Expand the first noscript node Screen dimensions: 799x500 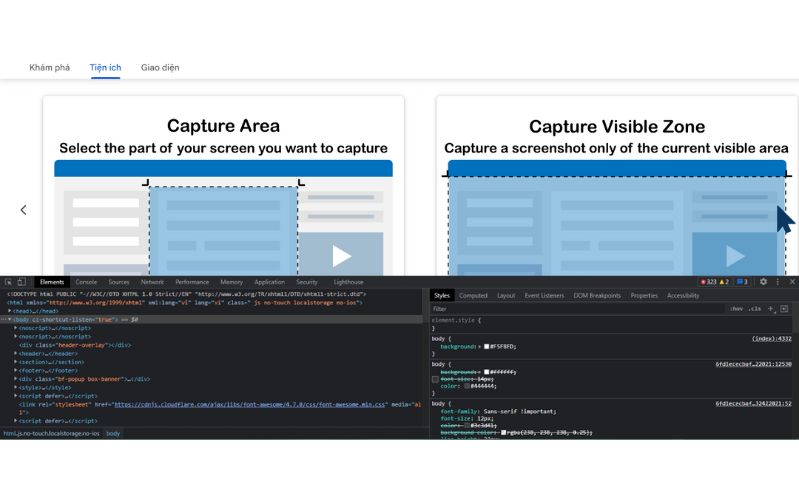click(x=16, y=328)
